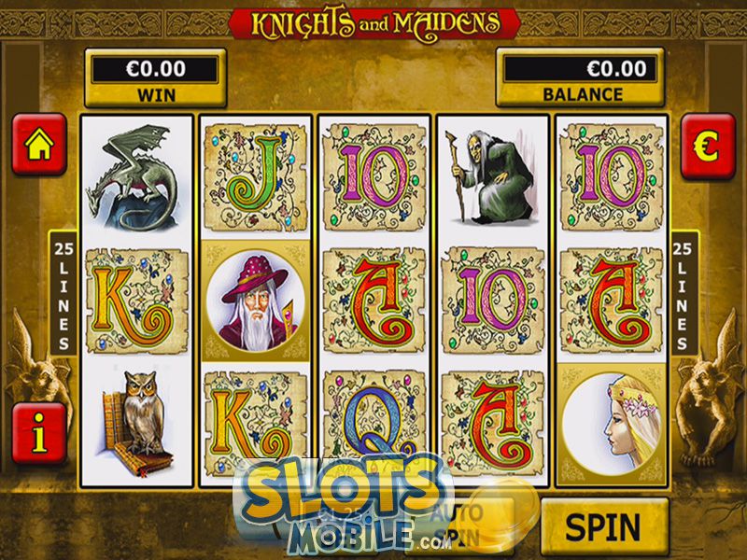
Task: Open the info paytable button
Action: tap(39, 433)
